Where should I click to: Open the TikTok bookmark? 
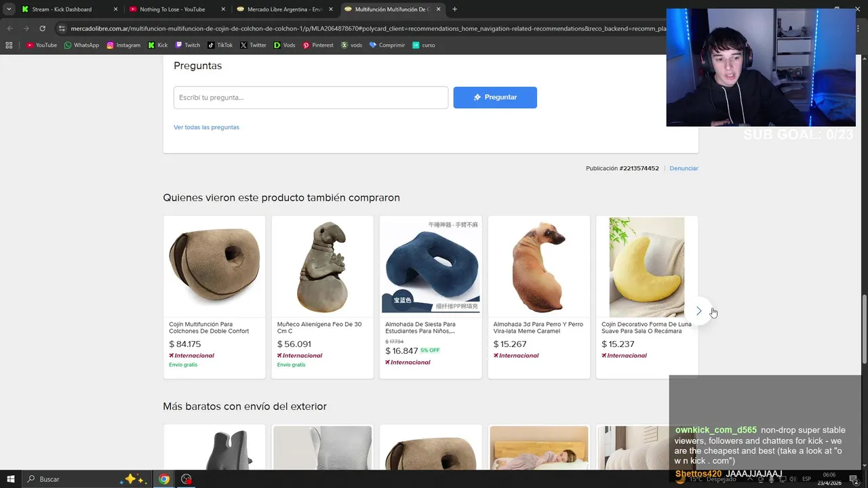point(220,45)
